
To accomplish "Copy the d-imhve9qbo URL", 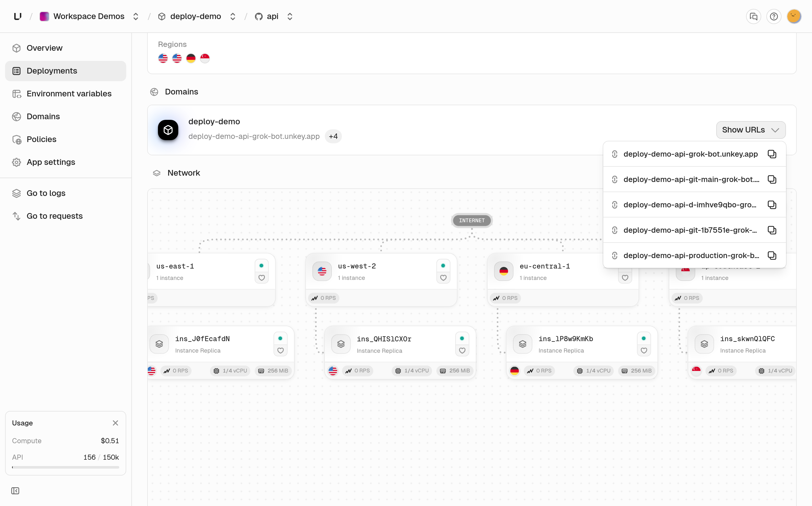I will 772,205.
